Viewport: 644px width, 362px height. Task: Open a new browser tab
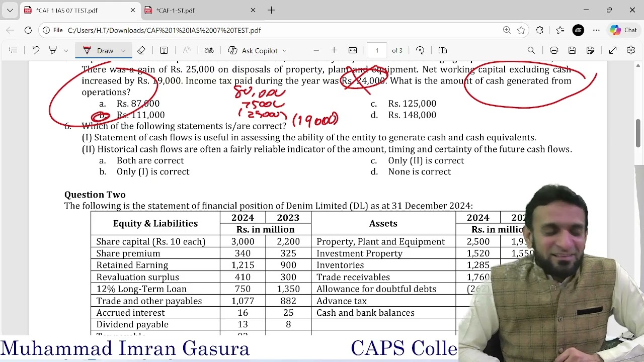click(x=271, y=10)
